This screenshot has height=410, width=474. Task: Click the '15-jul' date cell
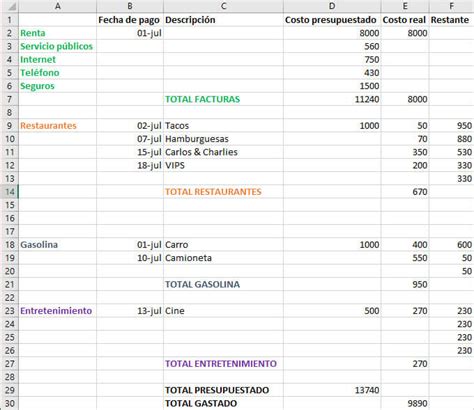[130, 152]
